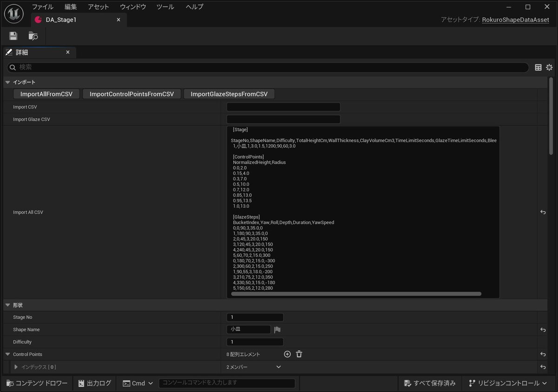The width and height of the screenshot is (558, 392).
Task: Click the ImportControlPointsFromCSV button
Action: pos(132,94)
